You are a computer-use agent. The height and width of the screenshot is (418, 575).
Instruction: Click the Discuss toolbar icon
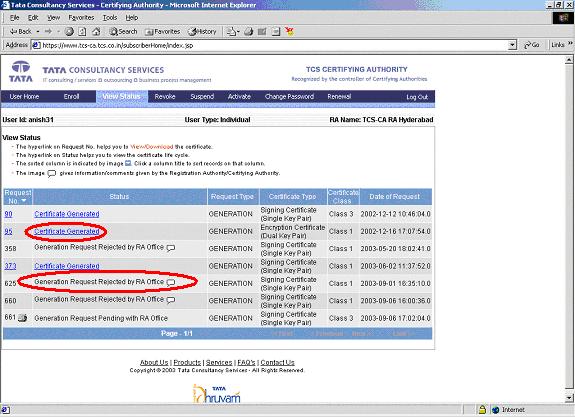[276, 32]
